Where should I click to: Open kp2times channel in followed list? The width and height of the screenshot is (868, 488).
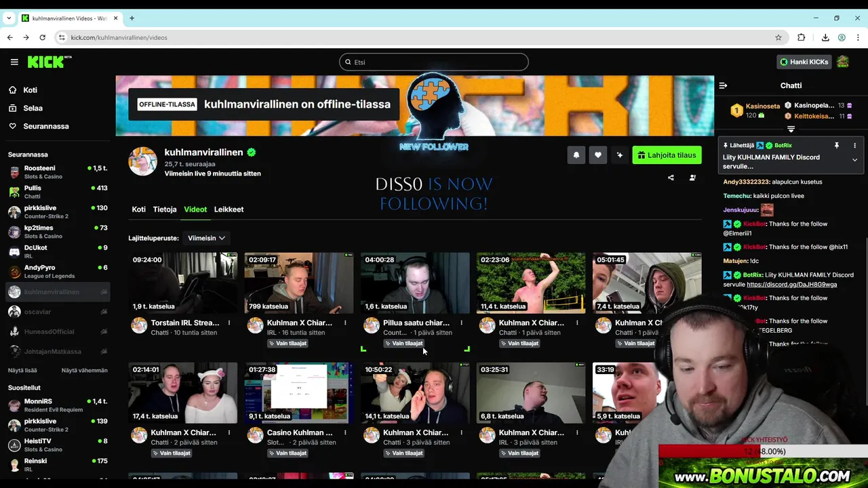(58, 232)
